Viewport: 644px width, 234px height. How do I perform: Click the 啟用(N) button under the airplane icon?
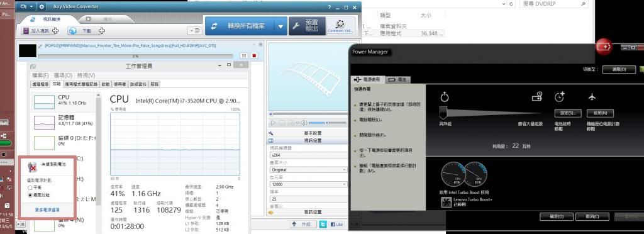tap(601, 113)
